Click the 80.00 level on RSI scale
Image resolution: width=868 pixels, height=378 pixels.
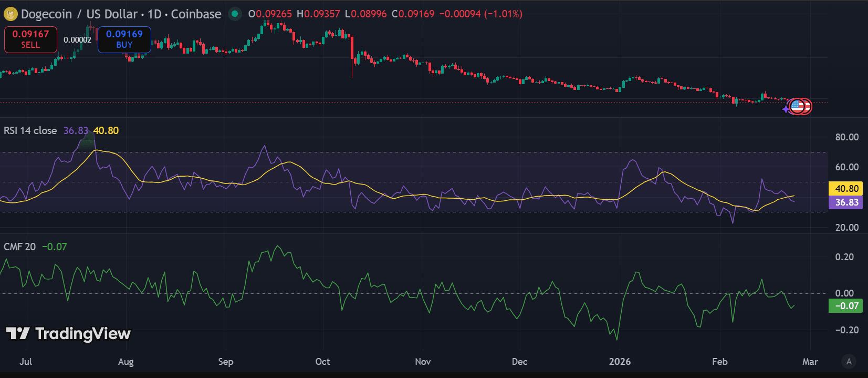(846, 137)
